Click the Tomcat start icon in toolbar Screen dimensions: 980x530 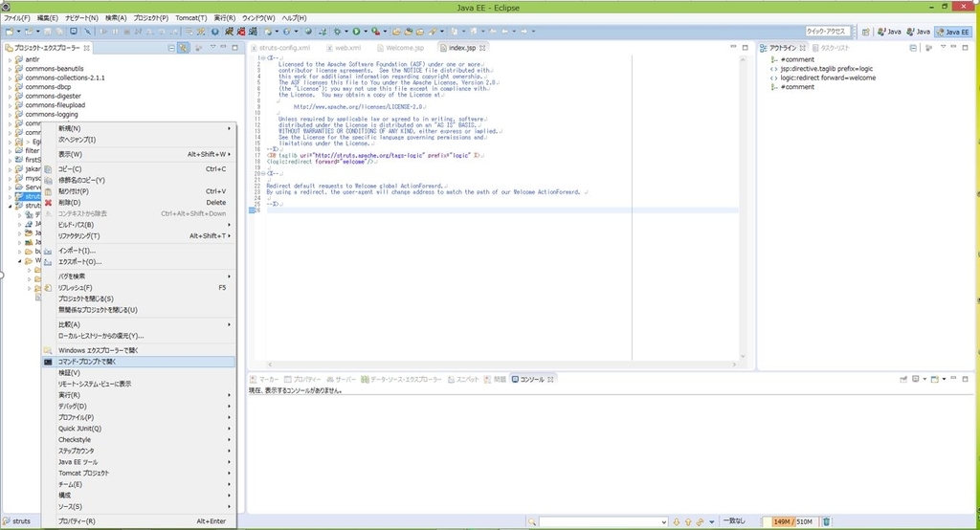(x=230, y=32)
